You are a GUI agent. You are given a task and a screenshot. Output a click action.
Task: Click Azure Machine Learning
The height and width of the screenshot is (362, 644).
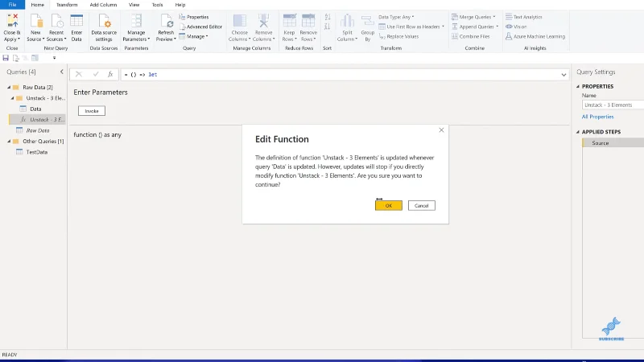[535, 36]
